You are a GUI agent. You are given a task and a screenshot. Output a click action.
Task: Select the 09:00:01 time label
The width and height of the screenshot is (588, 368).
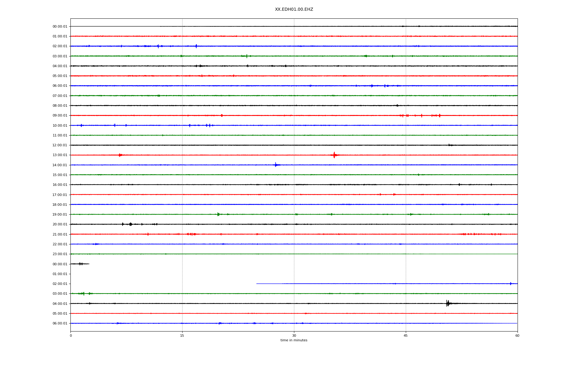60,116
